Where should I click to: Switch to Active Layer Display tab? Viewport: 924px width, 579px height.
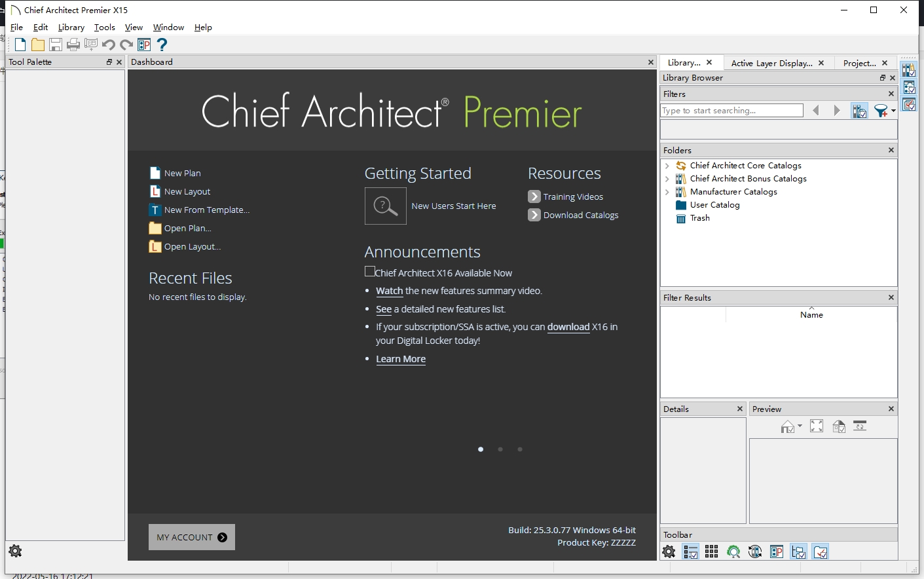(771, 63)
